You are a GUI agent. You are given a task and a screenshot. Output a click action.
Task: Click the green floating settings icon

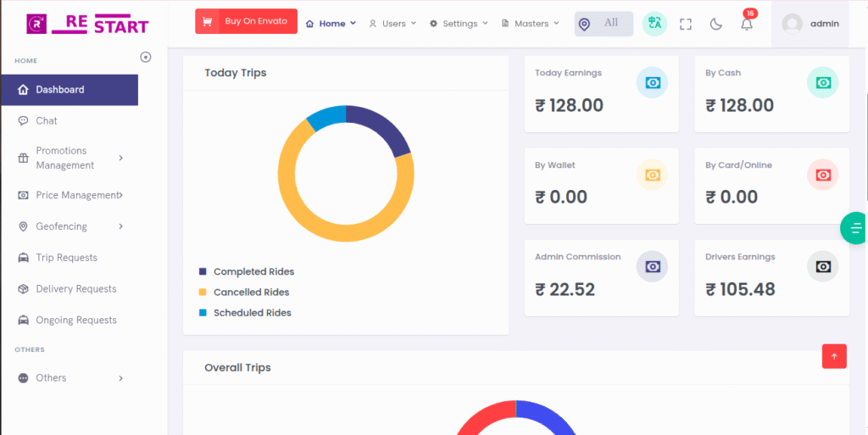click(x=855, y=227)
